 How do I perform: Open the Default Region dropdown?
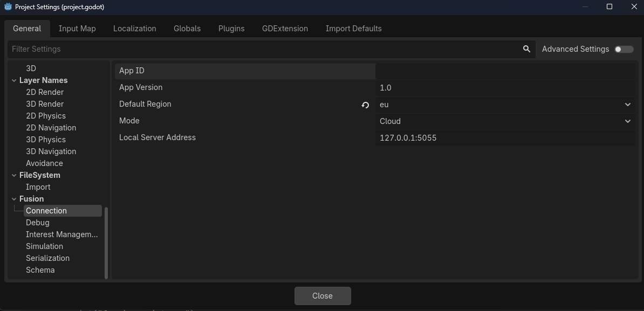point(505,105)
